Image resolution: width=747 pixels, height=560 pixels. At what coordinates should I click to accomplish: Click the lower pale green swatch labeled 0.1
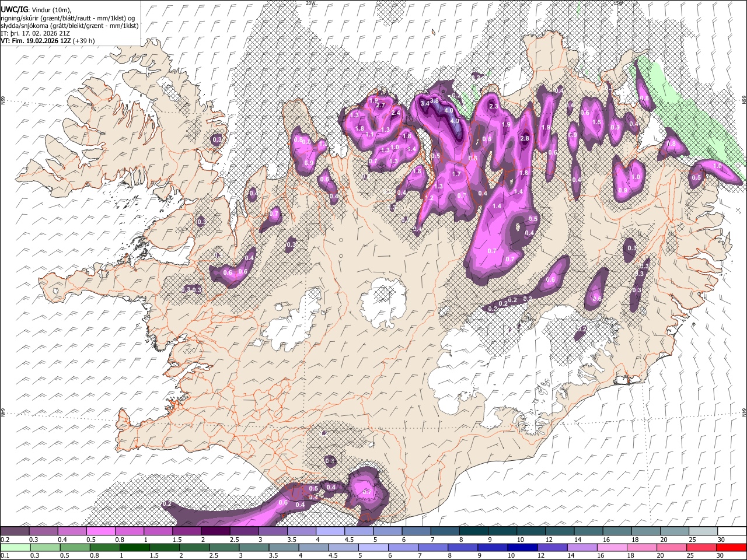coord(15,547)
